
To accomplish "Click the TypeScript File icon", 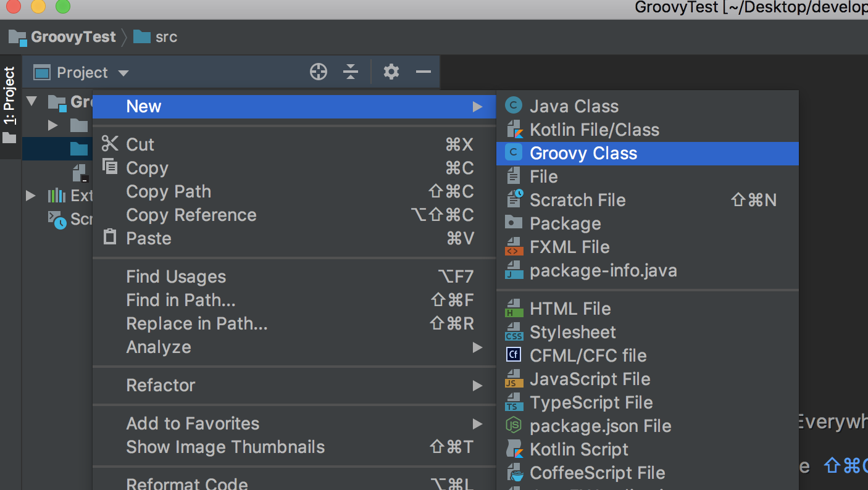I will (514, 402).
